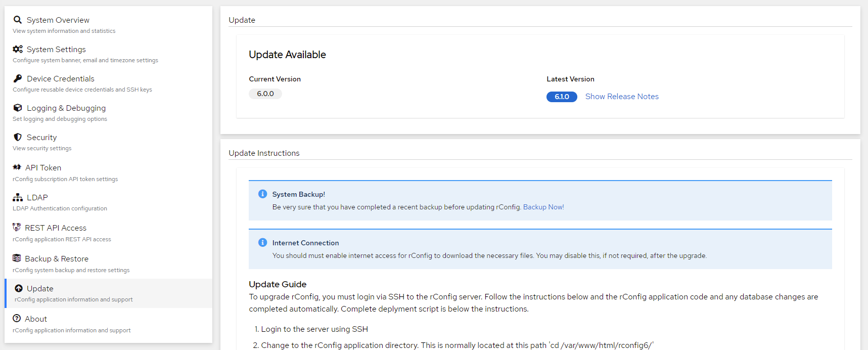
Task: Click the 'Update Available' heading
Action: point(287,55)
